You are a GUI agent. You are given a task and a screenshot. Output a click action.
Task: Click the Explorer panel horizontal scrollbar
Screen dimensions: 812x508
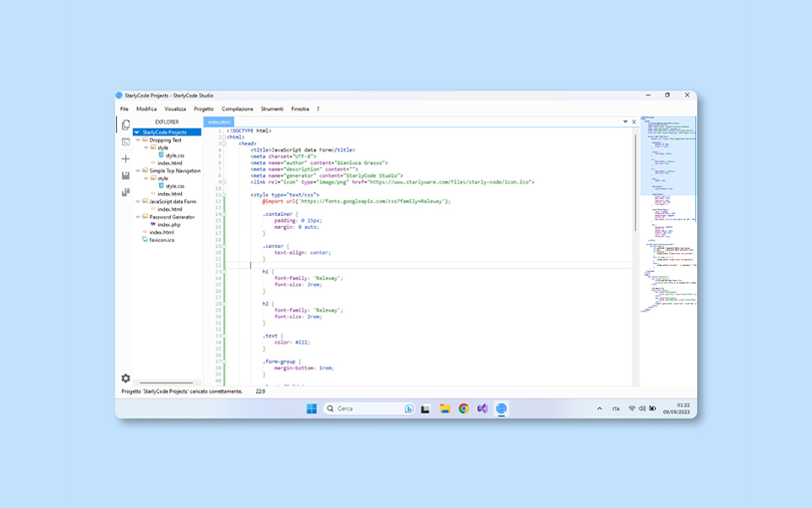click(167, 383)
